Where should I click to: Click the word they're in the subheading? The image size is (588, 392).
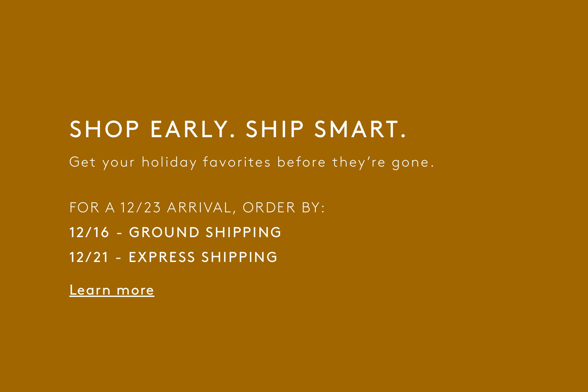pos(359,162)
